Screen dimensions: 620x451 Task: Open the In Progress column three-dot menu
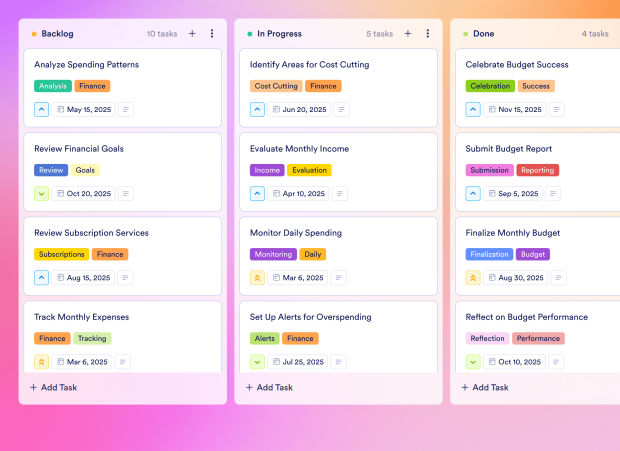(x=428, y=33)
